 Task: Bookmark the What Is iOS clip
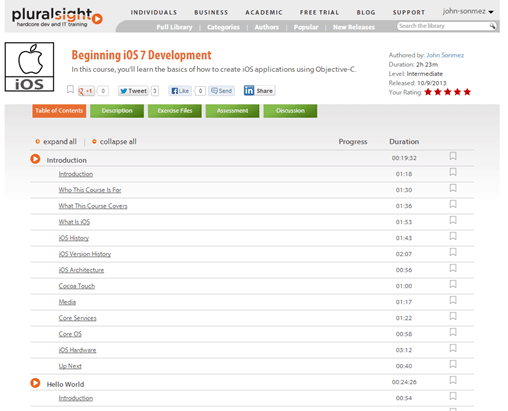pos(453,220)
